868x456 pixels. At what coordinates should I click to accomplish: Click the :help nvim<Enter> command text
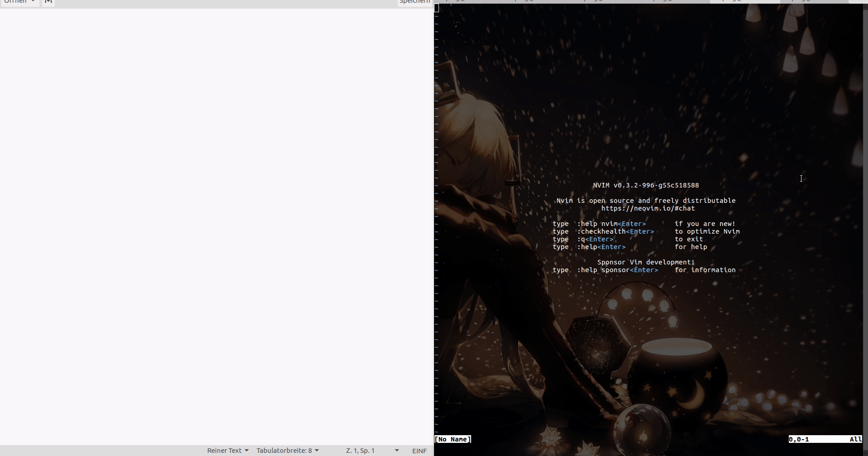point(611,224)
